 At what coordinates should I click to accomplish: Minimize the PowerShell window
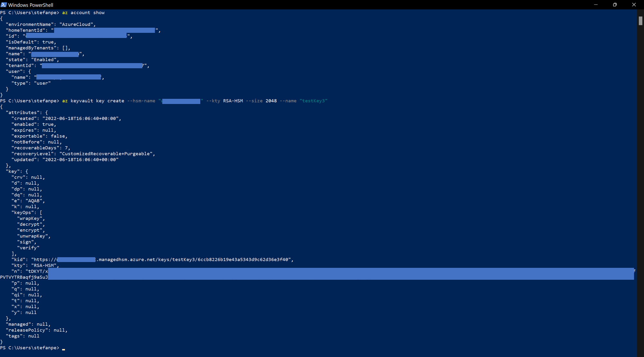pyautogui.click(x=596, y=5)
